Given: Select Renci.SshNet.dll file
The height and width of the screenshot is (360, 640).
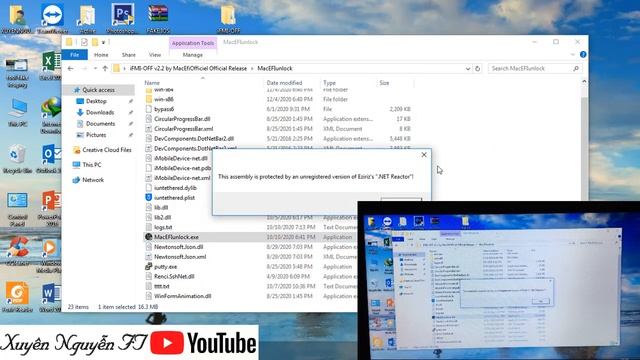Looking at the screenshot, I should (174, 276).
